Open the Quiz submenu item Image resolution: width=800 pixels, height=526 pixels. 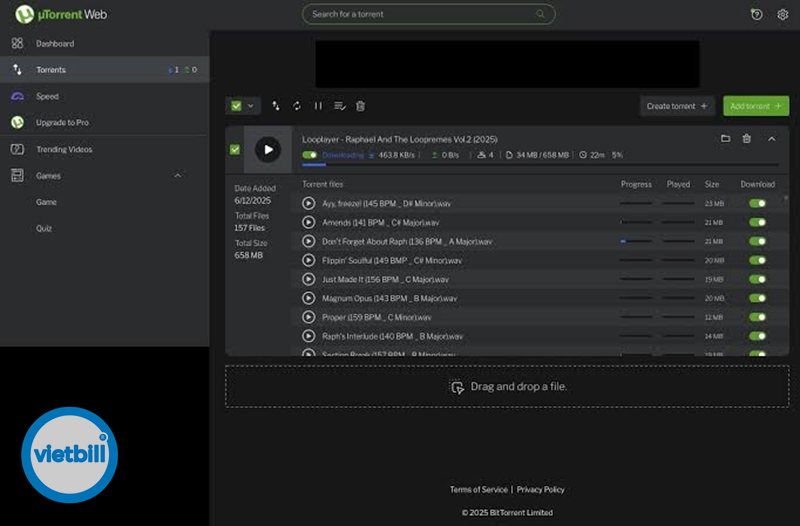pyautogui.click(x=44, y=228)
